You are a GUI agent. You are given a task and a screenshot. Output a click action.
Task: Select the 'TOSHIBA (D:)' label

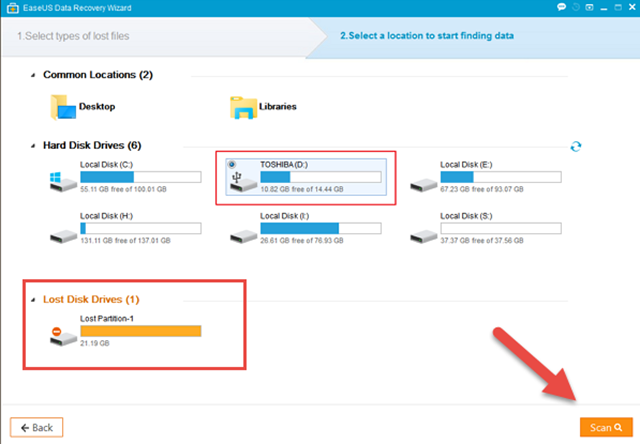tap(284, 164)
